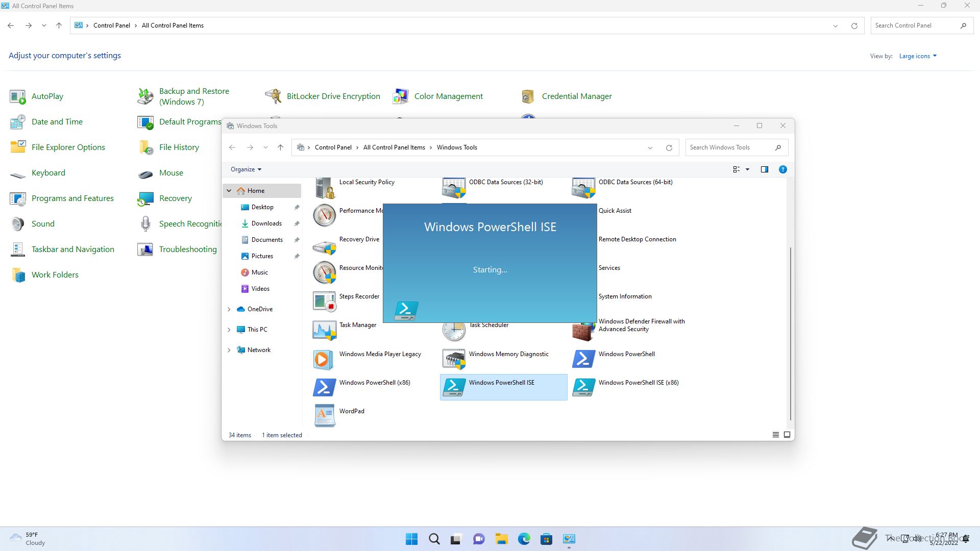This screenshot has width=980, height=551.
Task: Open Windows Media Player Legacy icon
Action: (324, 359)
